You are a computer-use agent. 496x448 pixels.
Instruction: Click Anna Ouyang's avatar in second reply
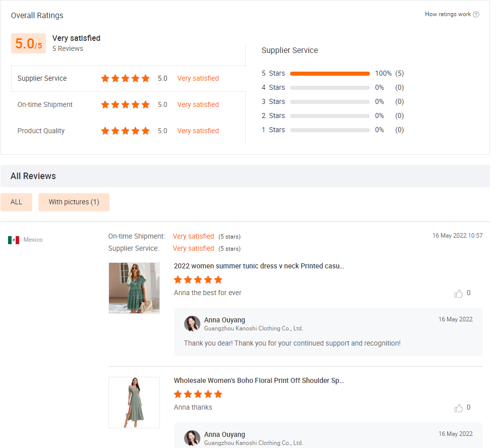coord(192,438)
